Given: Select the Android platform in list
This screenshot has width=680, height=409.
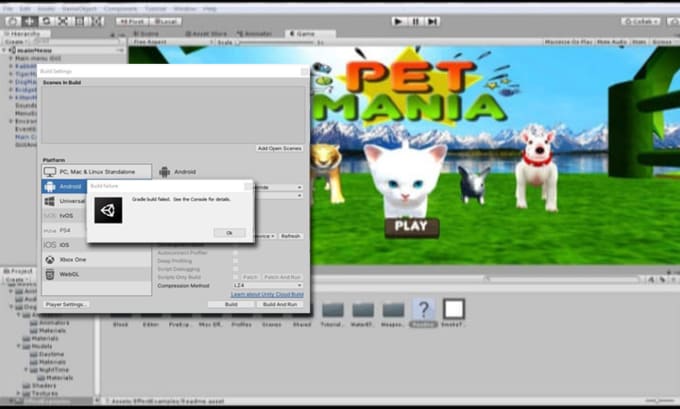Looking at the screenshot, I should click(64, 187).
